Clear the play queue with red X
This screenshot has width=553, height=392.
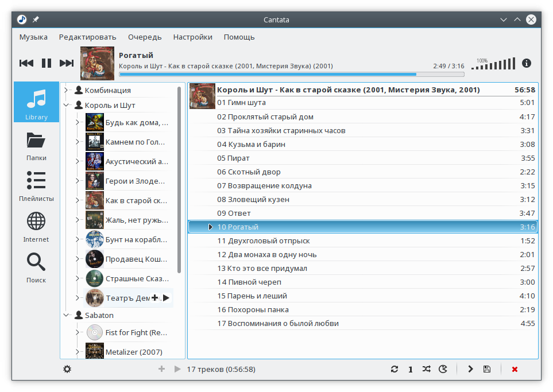pos(515,369)
